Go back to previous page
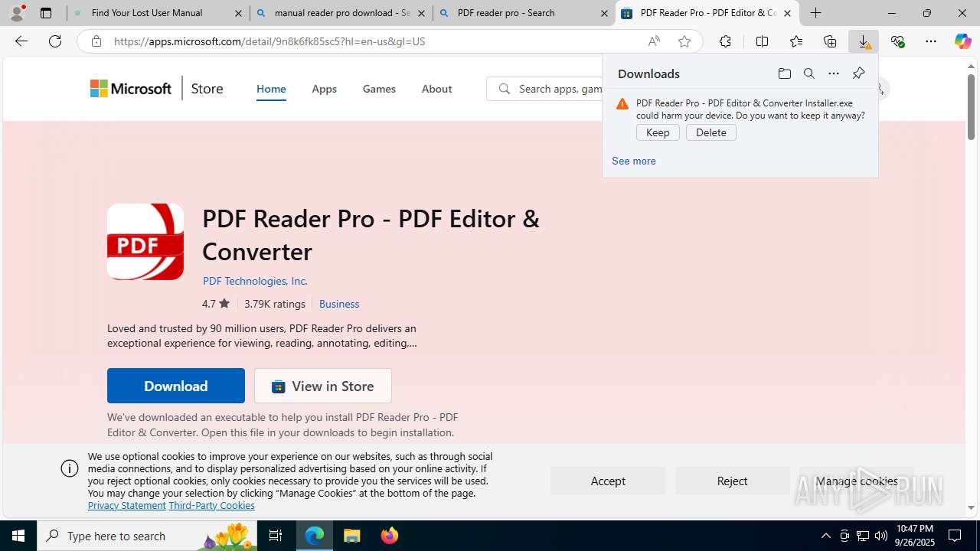Screen dimensions: 980x551 point(21,41)
